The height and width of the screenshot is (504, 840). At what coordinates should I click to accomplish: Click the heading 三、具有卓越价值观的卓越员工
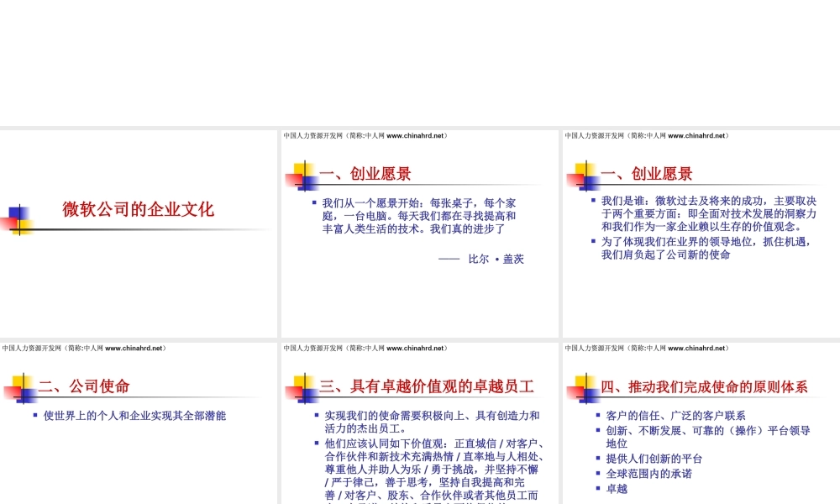tap(427, 386)
